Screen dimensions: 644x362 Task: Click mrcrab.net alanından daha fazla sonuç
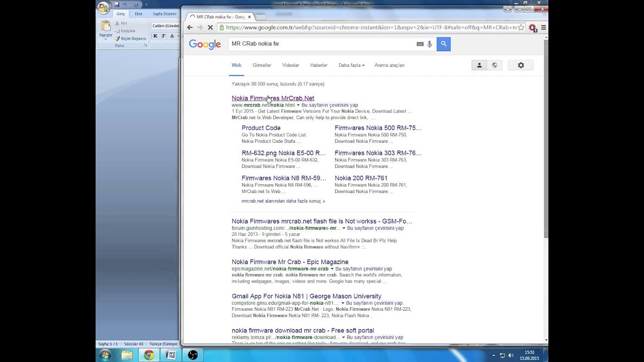[283, 201]
